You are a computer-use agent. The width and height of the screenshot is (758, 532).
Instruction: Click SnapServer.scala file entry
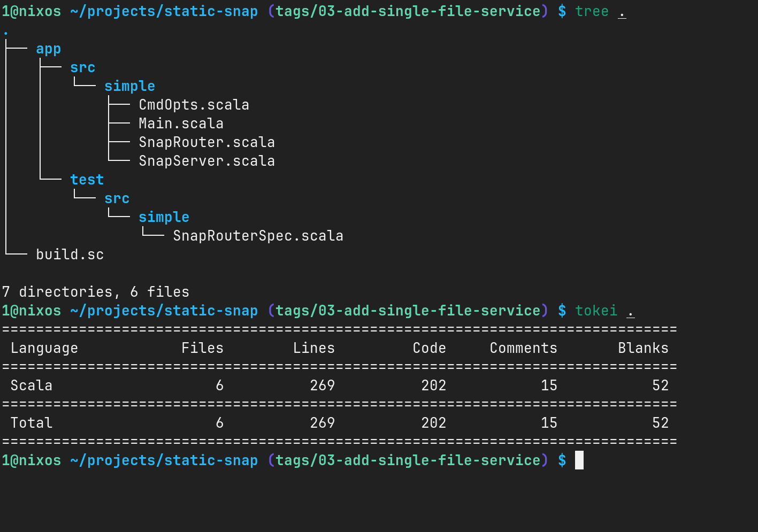[206, 161]
